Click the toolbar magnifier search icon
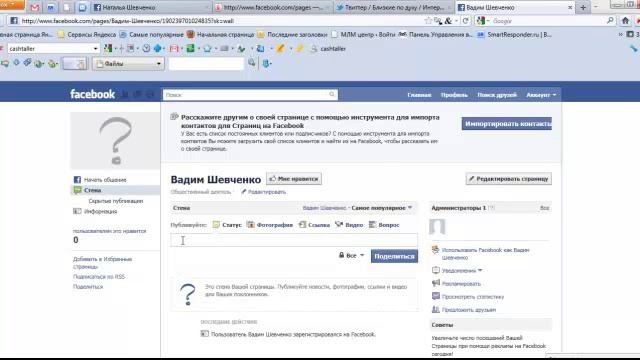This screenshot has height=360, width=640. (x=252, y=63)
